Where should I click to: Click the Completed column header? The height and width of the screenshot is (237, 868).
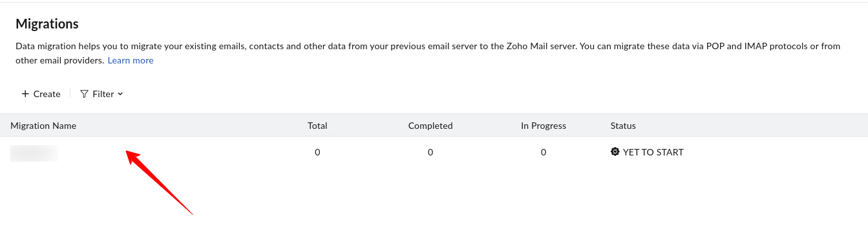(x=430, y=126)
